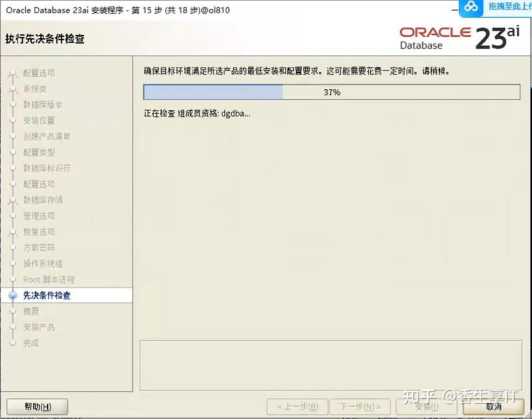Select the 方案密码 step in sidebar

point(13,247)
